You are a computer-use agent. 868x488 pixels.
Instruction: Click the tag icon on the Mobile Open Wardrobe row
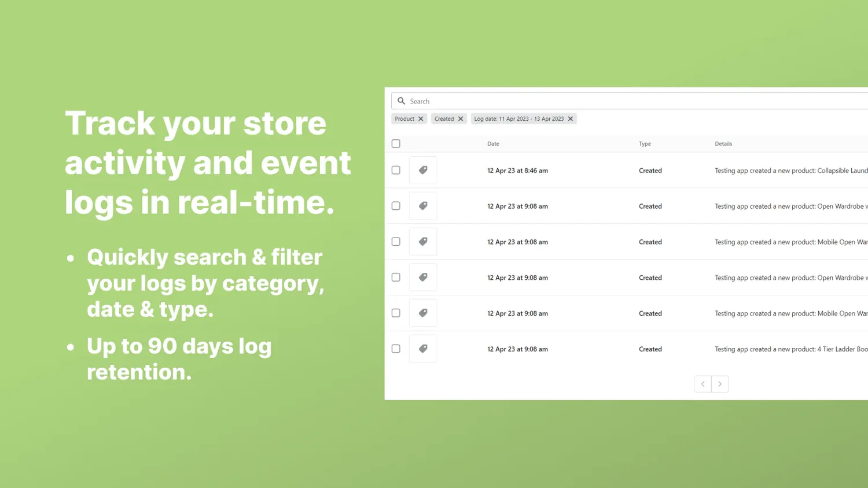pos(423,241)
